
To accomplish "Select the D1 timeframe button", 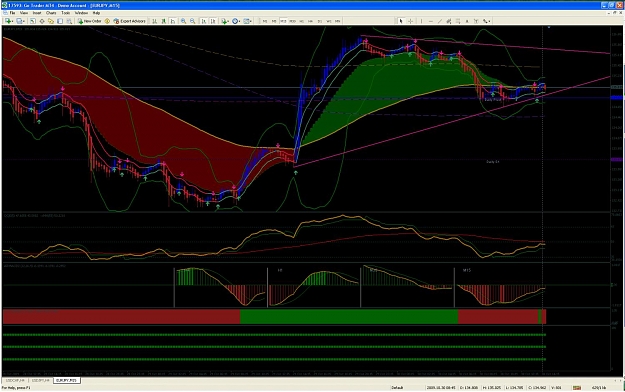I will coord(320,21).
